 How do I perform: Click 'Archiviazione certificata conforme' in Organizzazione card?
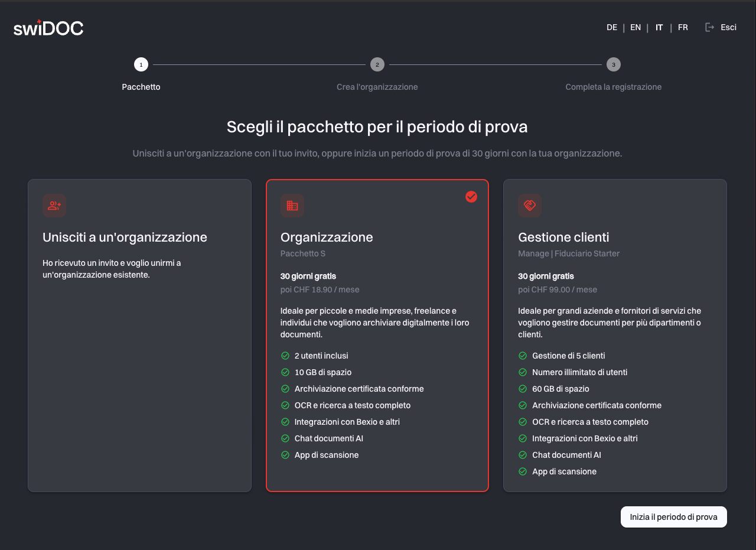coord(359,389)
